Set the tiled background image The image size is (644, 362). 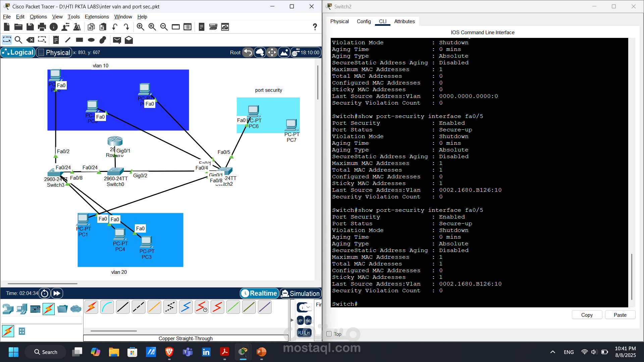pos(284,52)
